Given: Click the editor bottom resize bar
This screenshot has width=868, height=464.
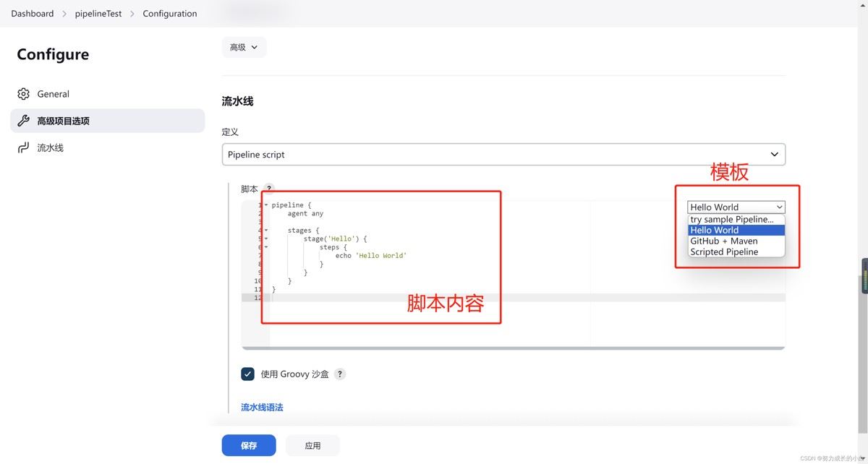Looking at the screenshot, I should point(514,348).
